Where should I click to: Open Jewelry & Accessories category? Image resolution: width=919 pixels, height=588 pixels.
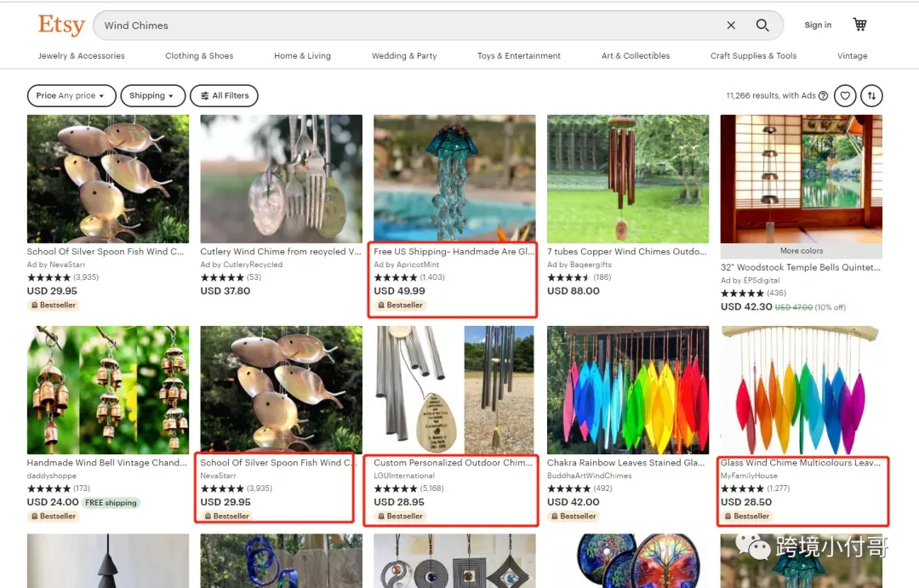[x=82, y=55]
